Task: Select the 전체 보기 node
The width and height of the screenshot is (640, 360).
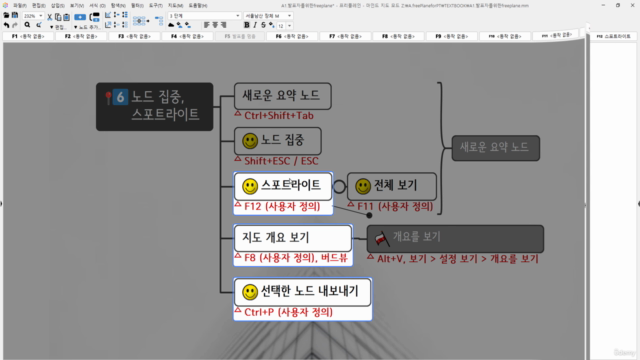Action: pos(391,186)
